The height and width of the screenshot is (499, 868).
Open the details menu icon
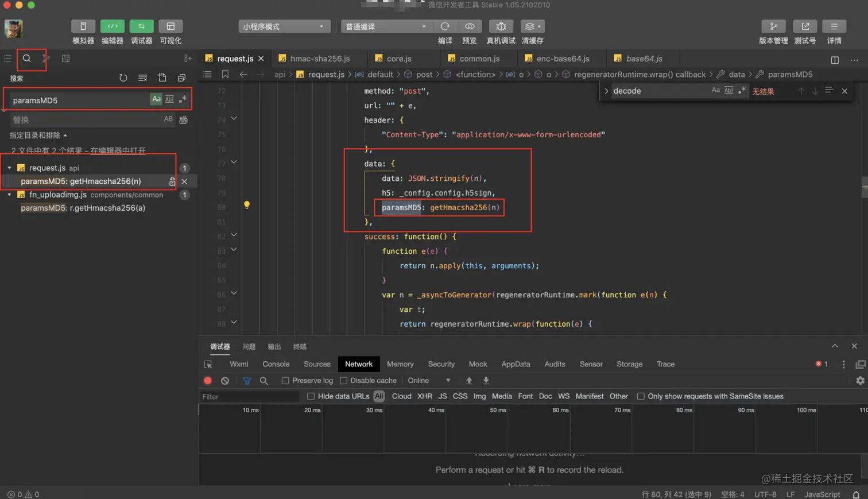pyautogui.click(x=834, y=26)
